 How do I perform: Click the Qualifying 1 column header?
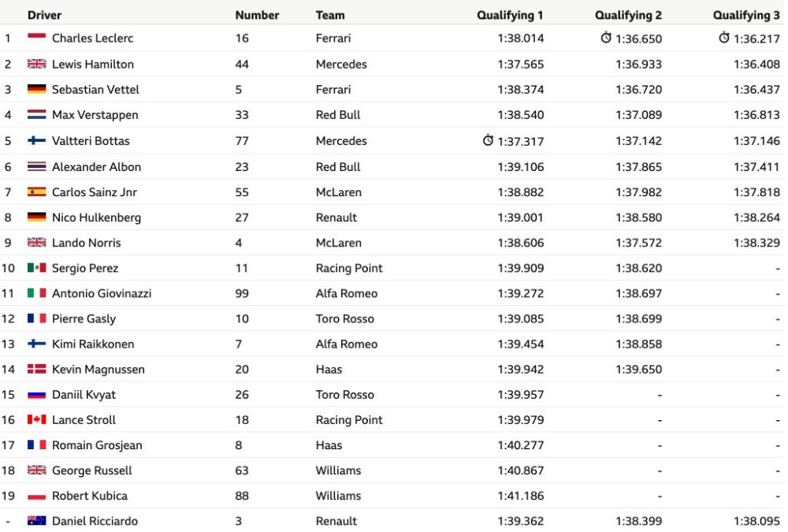(x=510, y=15)
